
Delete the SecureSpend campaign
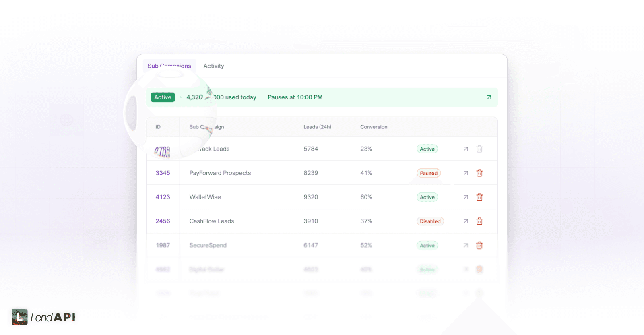pos(479,246)
